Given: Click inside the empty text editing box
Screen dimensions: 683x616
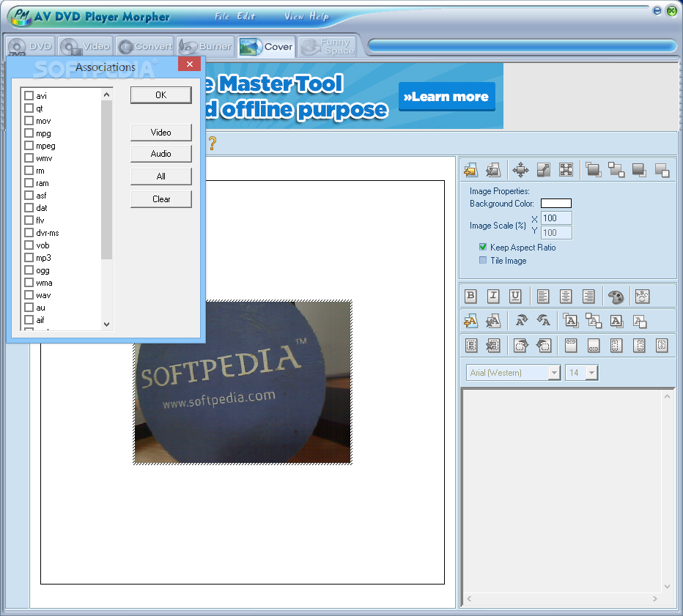Looking at the screenshot, I should (563, 492).
